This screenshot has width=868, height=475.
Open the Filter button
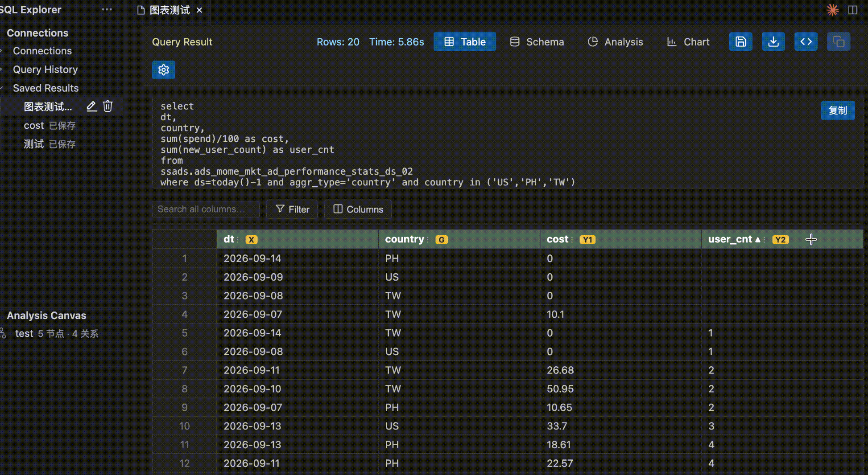(x=292, y=209)
